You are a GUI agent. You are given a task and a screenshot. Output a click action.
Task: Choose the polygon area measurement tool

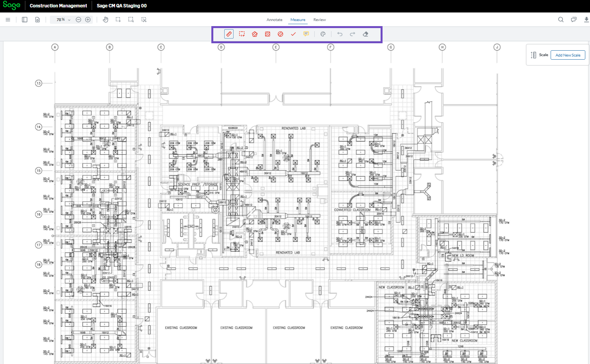(255, 34)
